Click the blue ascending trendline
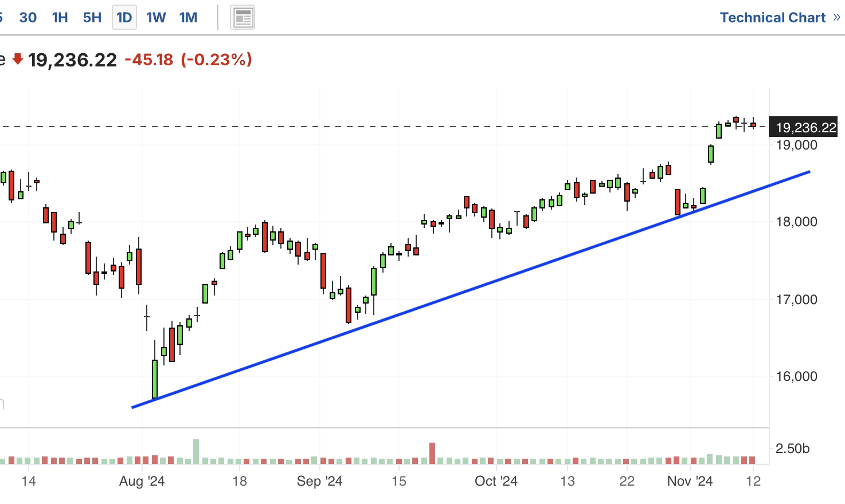 (x=471, y=289)
